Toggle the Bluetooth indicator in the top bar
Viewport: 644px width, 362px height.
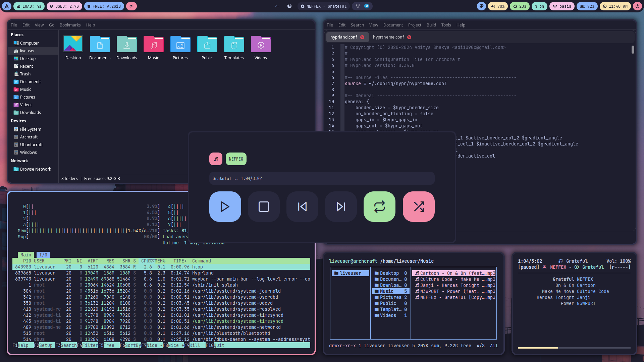pos(539,6)
